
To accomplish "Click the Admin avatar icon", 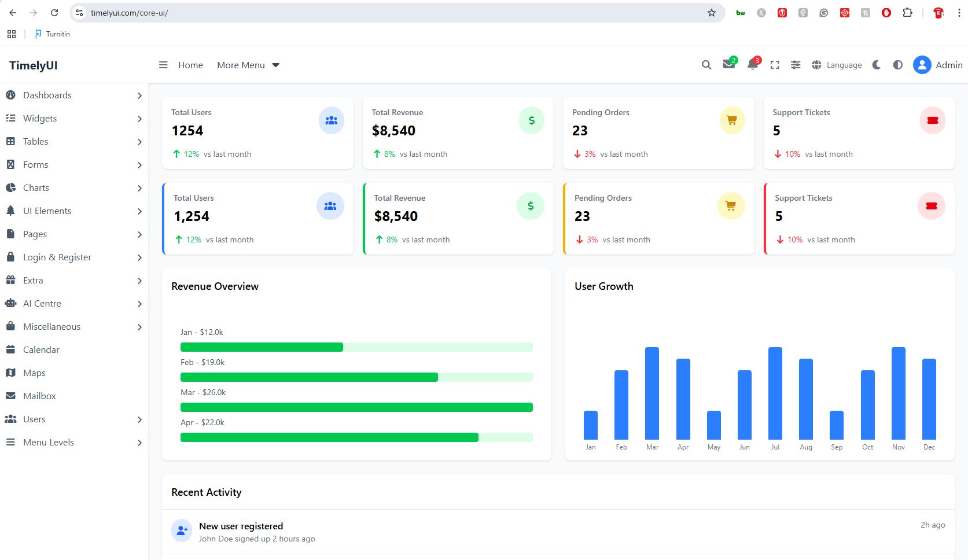I will point(922,65).
